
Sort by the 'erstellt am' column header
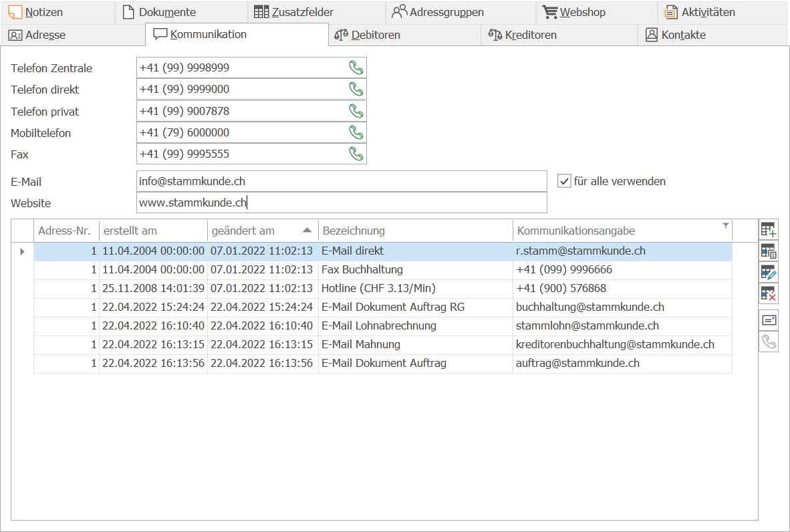[x=153, y=231]
